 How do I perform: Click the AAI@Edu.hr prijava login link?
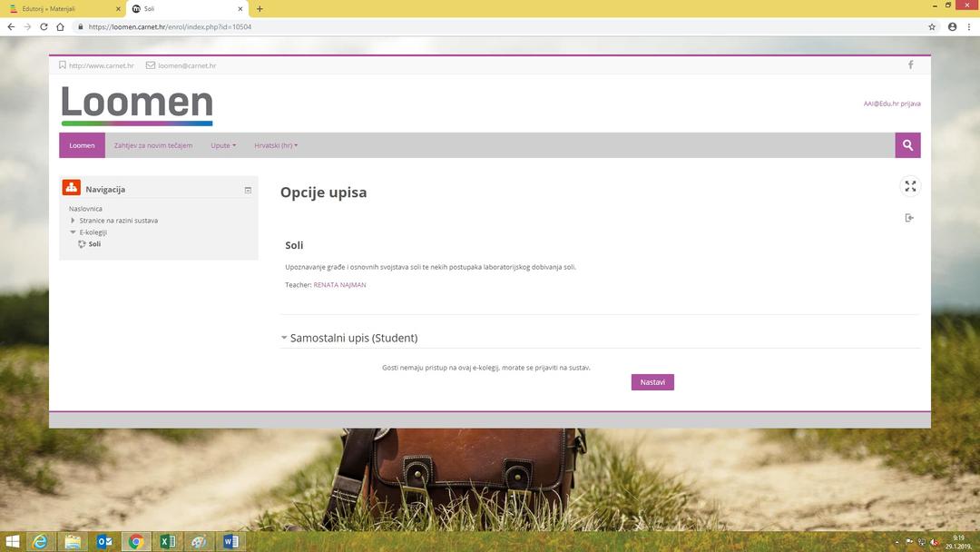point(891,103)
